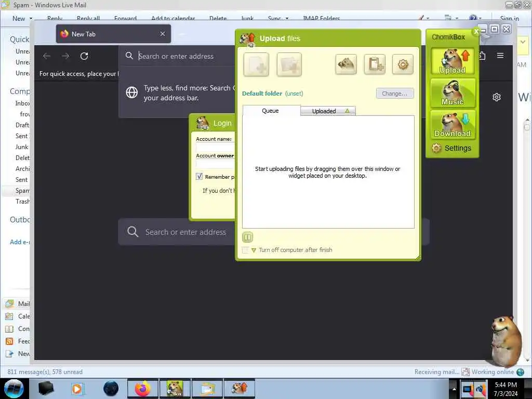Enable Turn off computer after finish
The image size is (532, 399).
[245, 250]
